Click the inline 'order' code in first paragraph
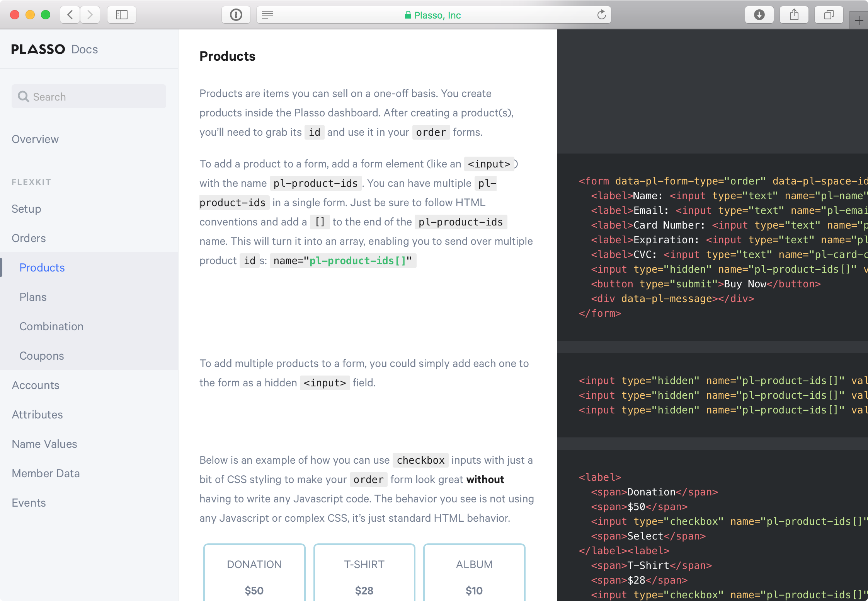Image resolution: width=868 pixels, height=601 pixels. point(431,132)
